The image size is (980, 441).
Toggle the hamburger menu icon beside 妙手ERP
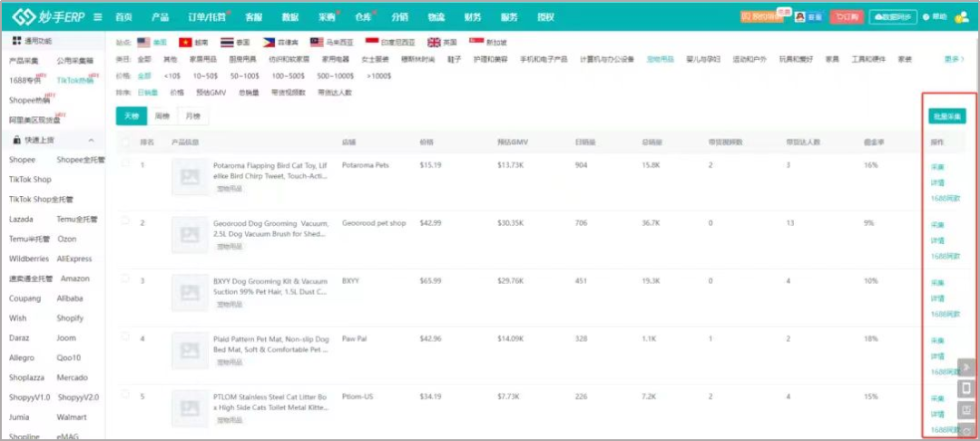coord(98,17)
